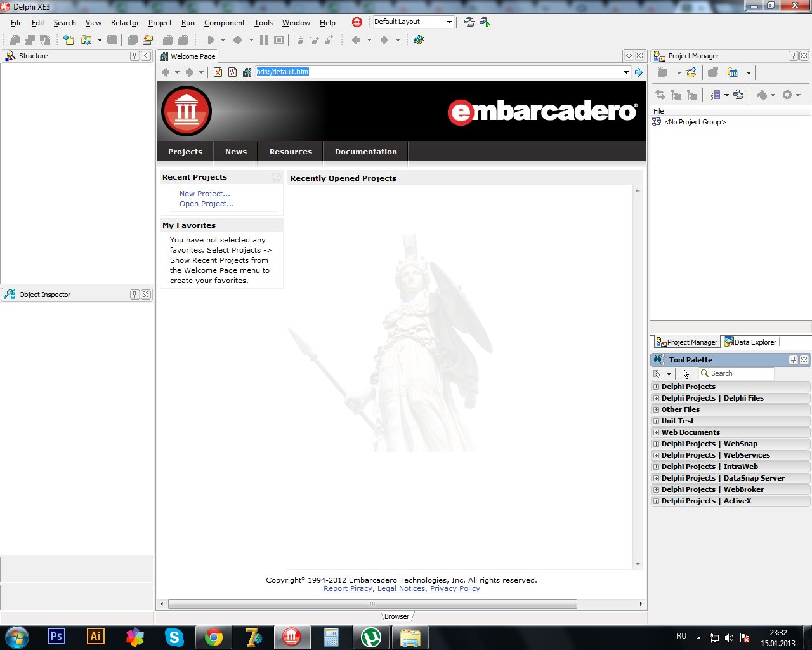The width and height of the screenshot is (812, 650).
Task: Close the Structure panel
Action: 146,56
